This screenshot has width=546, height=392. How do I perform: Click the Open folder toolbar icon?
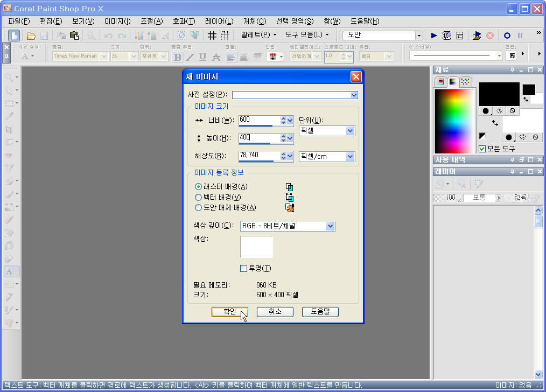[31, 36]
